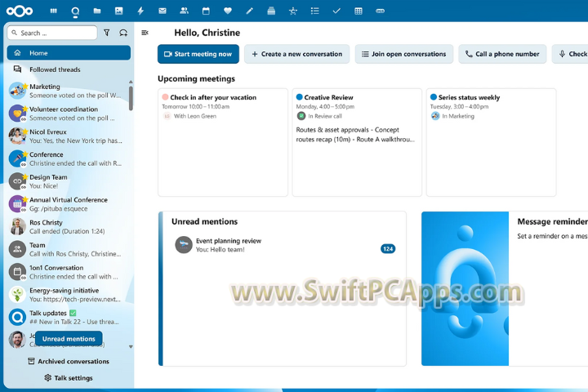Click the conversation list scrollbar
This screenshot has height=392, width=588.
point(131,98)
